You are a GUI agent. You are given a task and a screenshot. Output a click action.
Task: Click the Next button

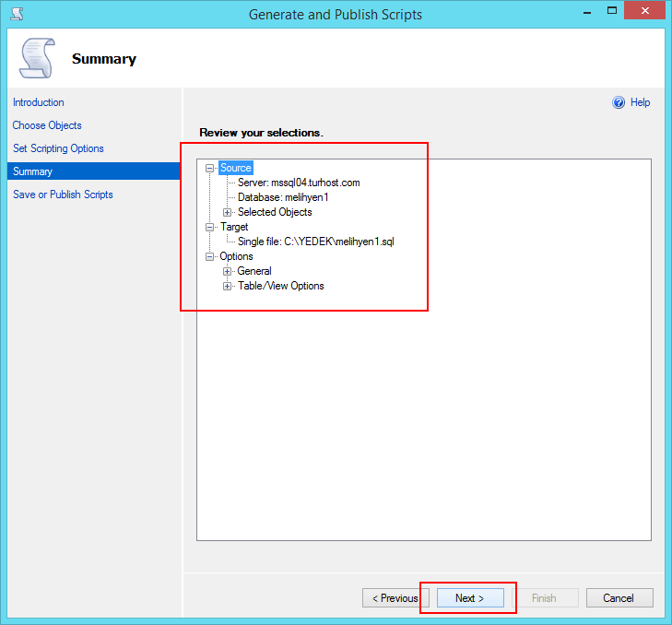click(x=470, y=598)
